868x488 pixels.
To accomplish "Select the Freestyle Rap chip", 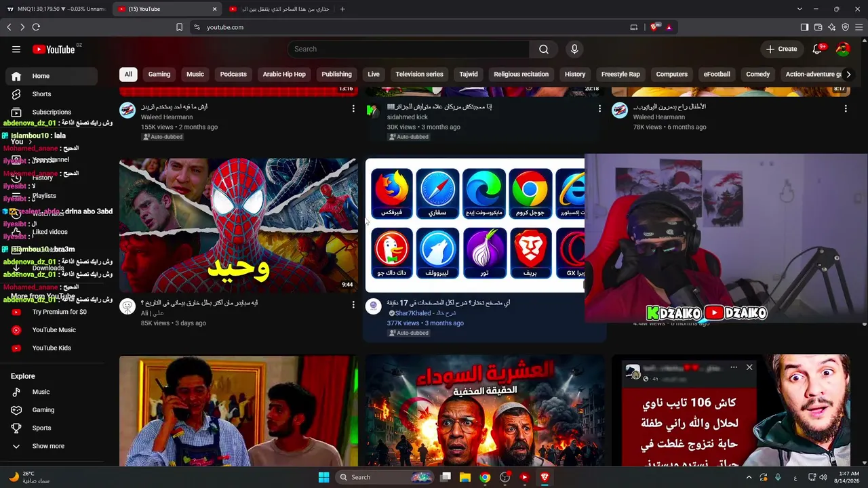I will [620, 75].
